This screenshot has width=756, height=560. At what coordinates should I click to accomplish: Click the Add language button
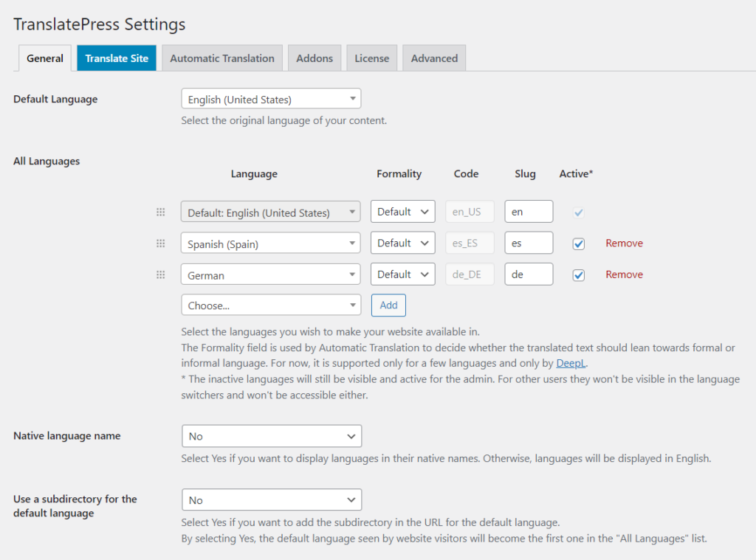pyautogui.click(x=388, y=305)
